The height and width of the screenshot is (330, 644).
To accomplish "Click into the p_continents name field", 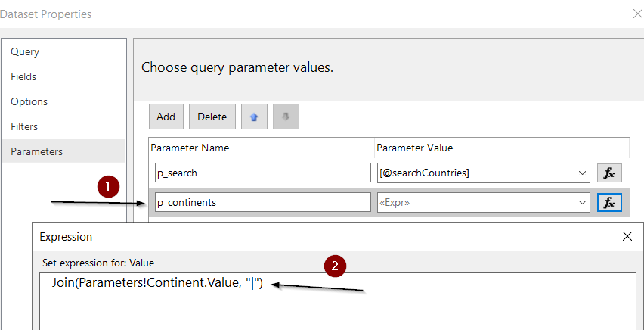I will click(263, 202).
